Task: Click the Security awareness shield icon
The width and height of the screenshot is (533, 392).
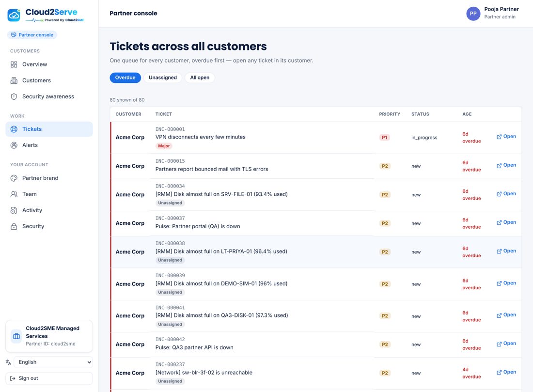Action: 14,96
